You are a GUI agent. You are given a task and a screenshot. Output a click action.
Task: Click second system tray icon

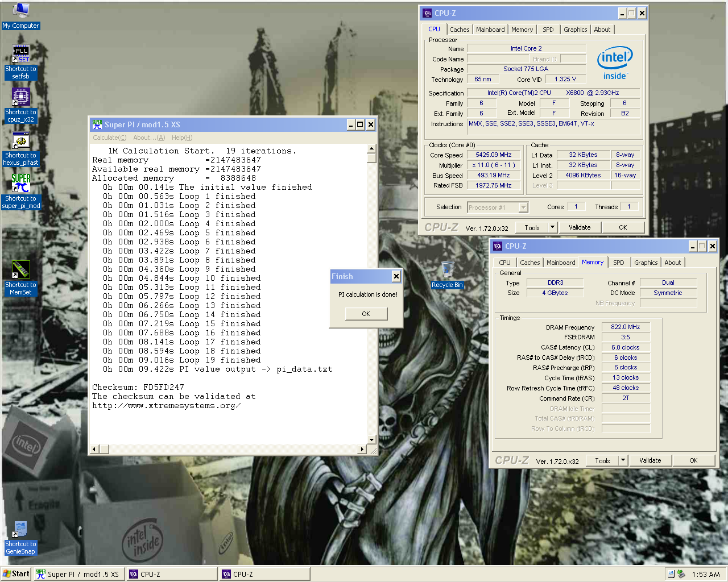pyautogui.click(x=681, y=574)
